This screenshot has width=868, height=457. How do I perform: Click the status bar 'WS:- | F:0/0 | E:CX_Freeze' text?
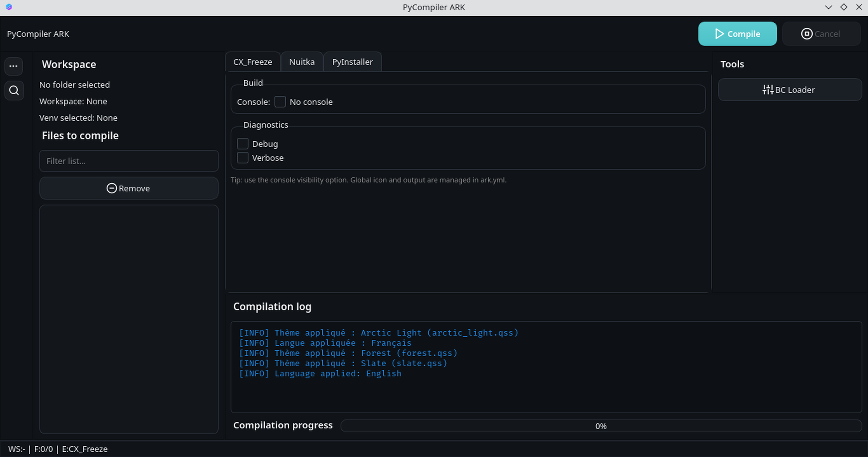click(58, 449)
